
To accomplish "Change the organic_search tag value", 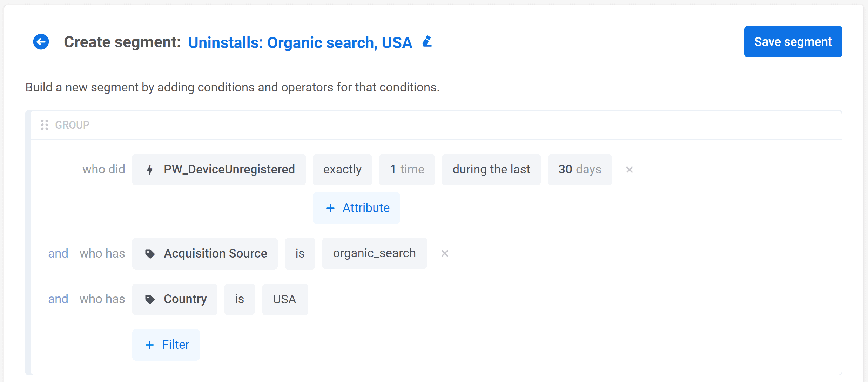I will (374, 253).
